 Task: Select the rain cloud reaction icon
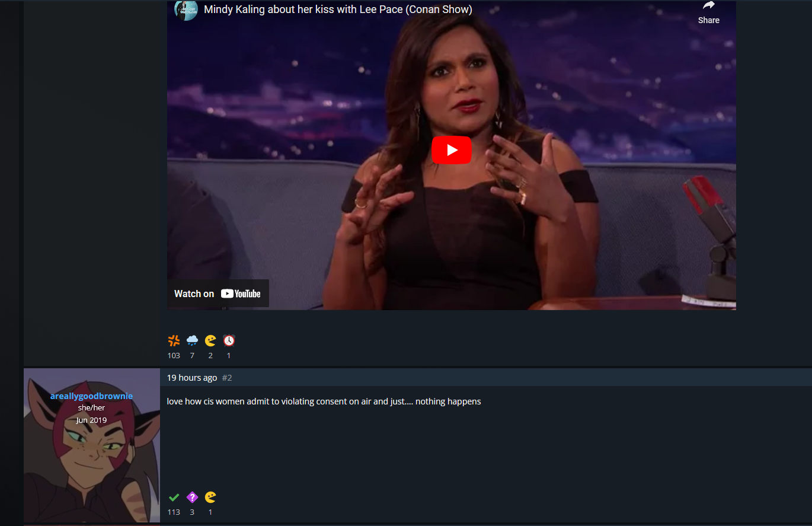point(192,340)
